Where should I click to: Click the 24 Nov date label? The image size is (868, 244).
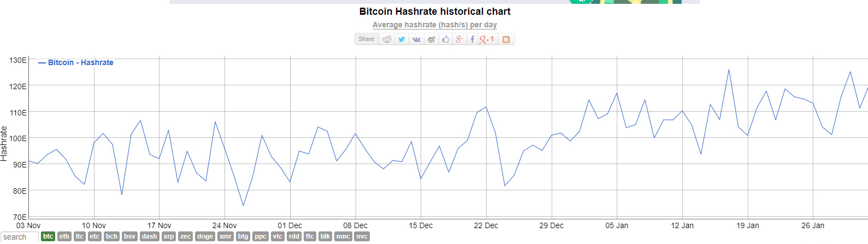click(x=225, y=225)
